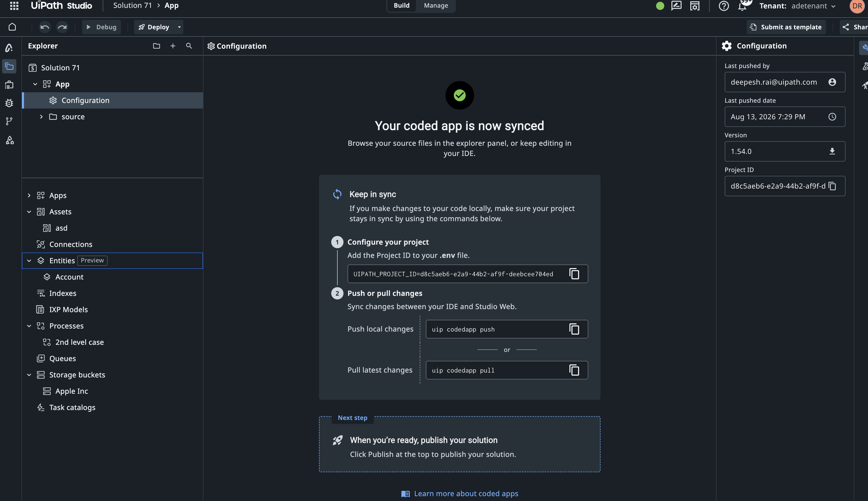
Task: Click the download icon in Version field
Action: click(x=832, y=151)
